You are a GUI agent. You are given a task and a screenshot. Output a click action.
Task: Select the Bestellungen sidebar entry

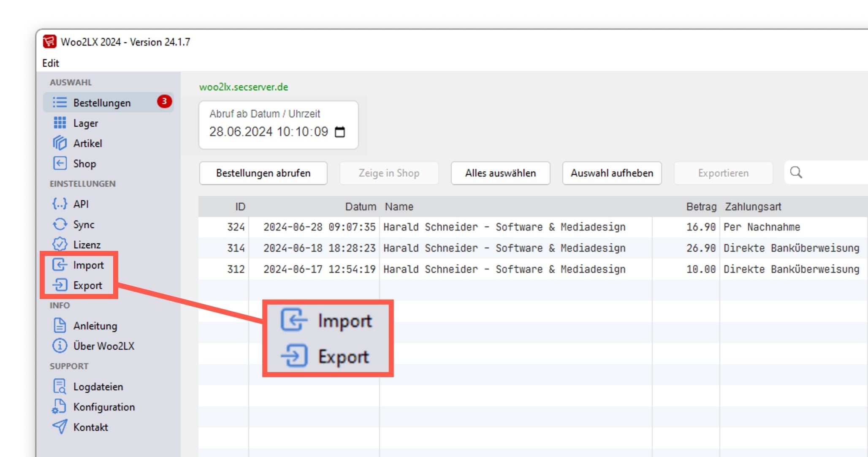point(108,103)
